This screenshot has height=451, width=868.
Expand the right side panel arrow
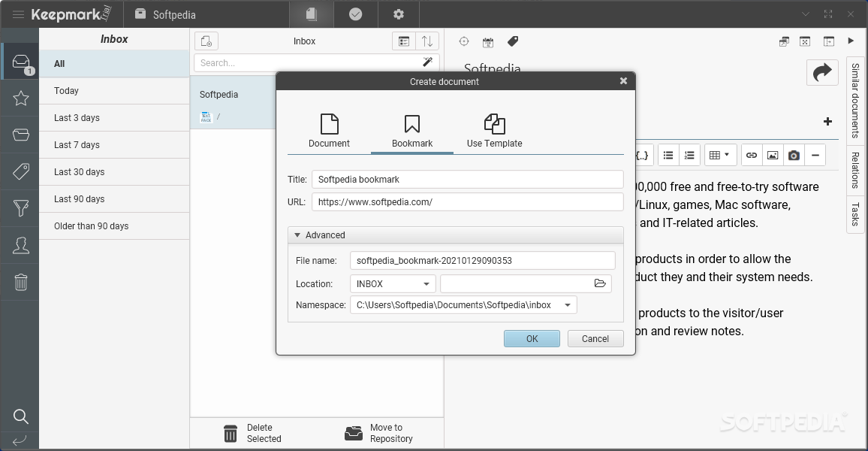(851, 41)
